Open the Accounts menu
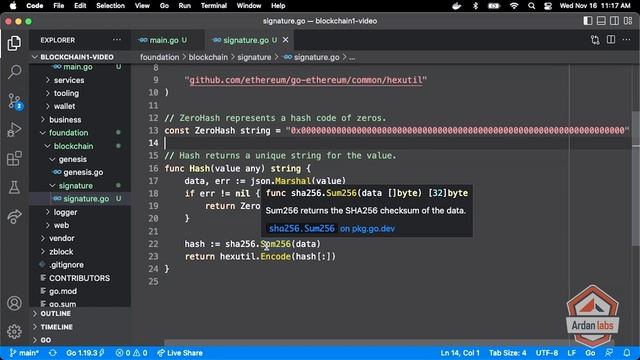640x360 pixels. coord(14,303)
